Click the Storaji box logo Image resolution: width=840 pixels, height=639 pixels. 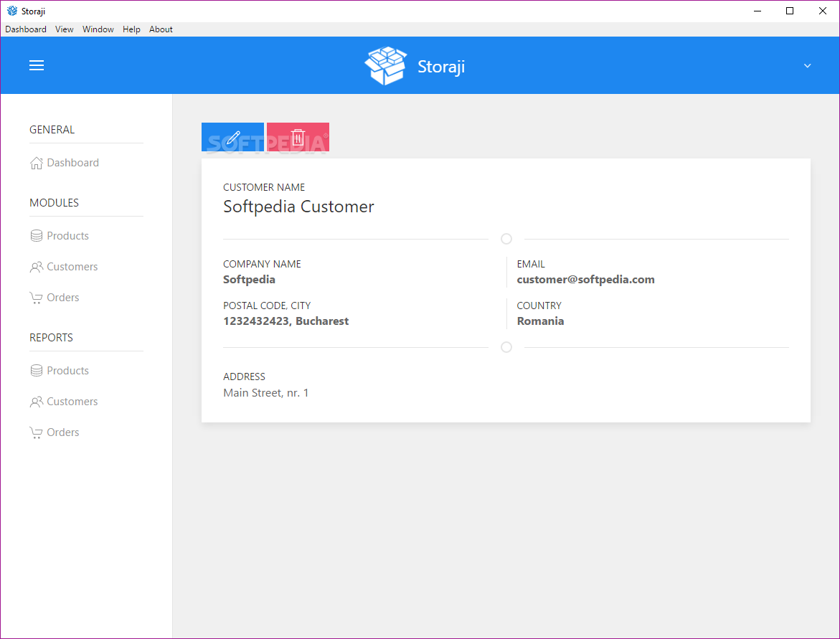[x=386, y=65]
